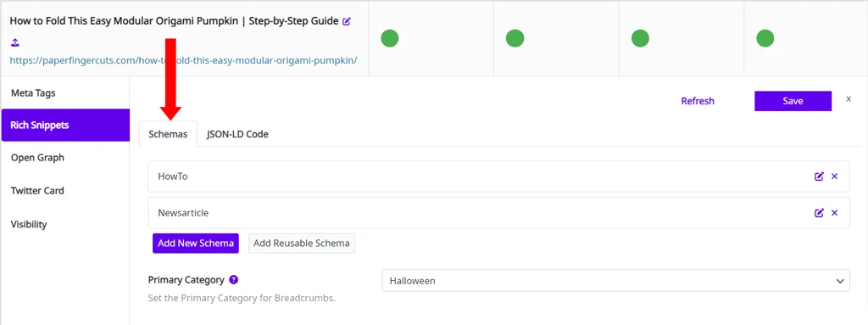
Task: Switch to the JSON-LD Code tab
Action: click(x=237, y=134)
